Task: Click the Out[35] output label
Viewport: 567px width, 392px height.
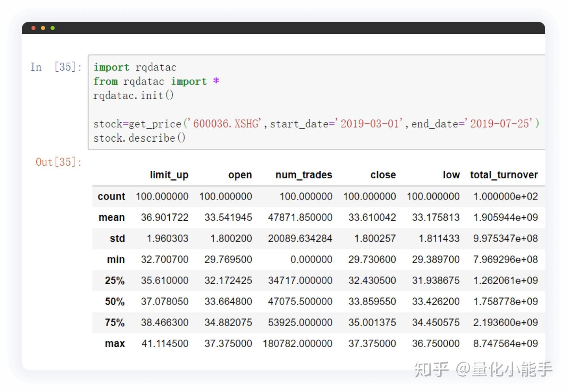Action: [57, 162]
